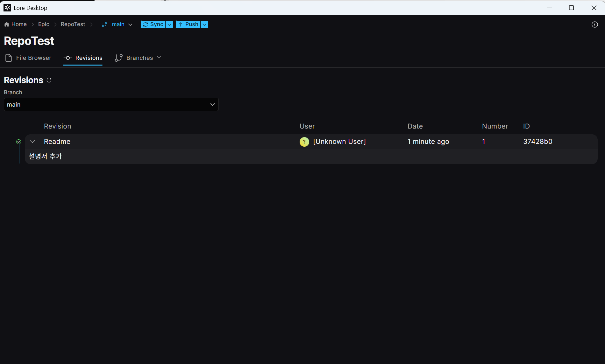The height and width of the screenshot is (364, 605).
Task: Click the revision number 1 cell
Action: click(483, 142)
